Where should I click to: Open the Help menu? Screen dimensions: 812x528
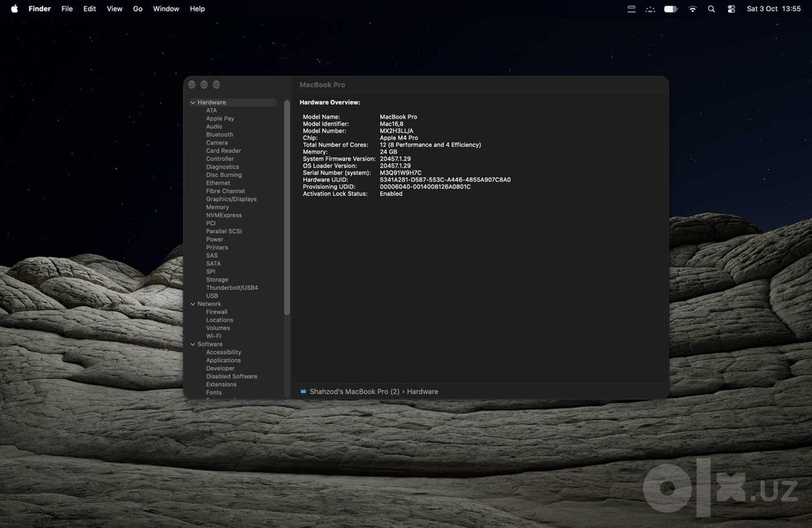(197, 9)
